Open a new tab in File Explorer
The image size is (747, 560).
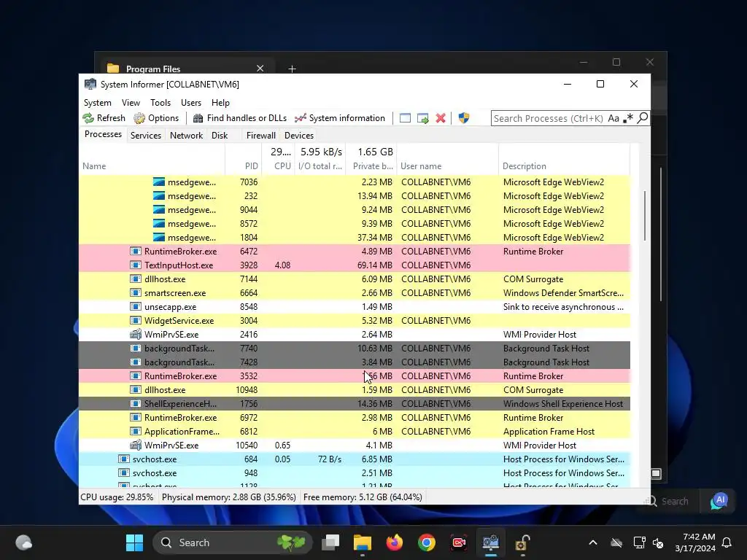(x=292, y=69)
